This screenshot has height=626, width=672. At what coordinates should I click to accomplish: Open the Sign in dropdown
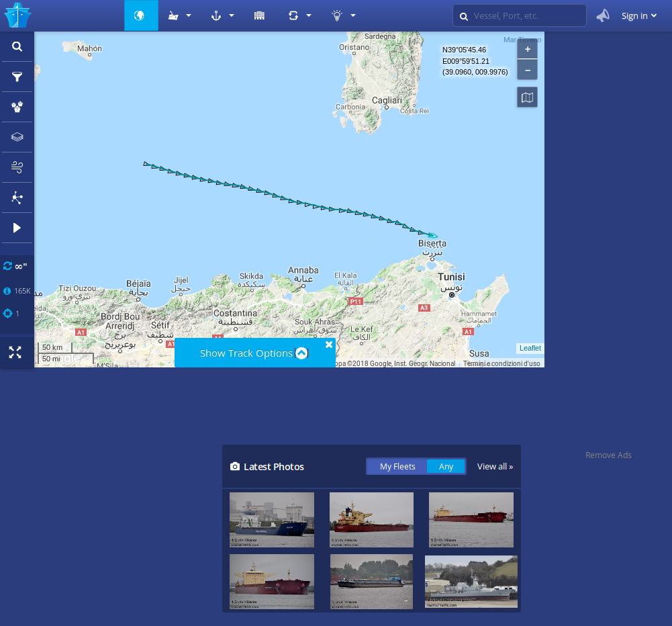[x=638, y=15]
